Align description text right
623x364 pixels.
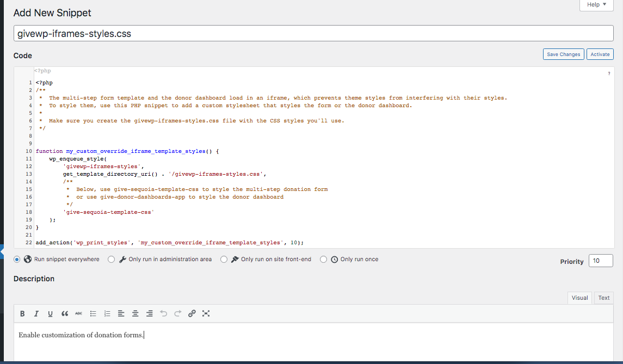(150, 313)
